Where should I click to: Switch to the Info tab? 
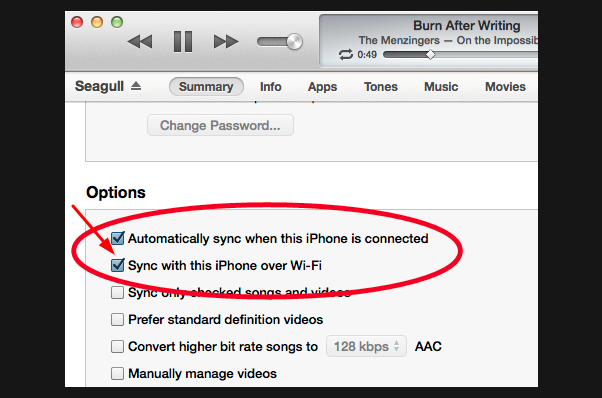point(271,87)
